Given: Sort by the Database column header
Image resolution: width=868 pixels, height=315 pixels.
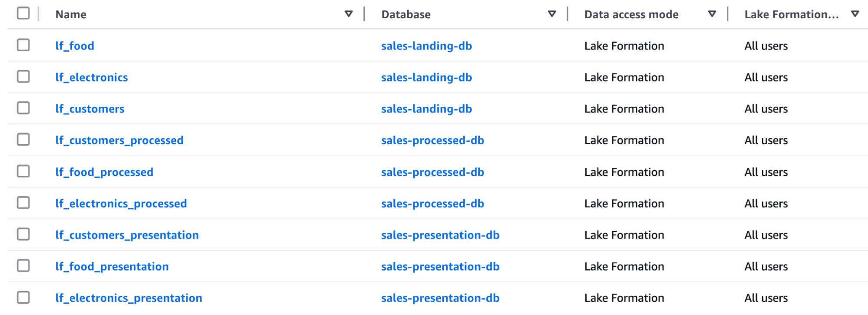Looking at the screenshot, I should click(x=406, y=14).
